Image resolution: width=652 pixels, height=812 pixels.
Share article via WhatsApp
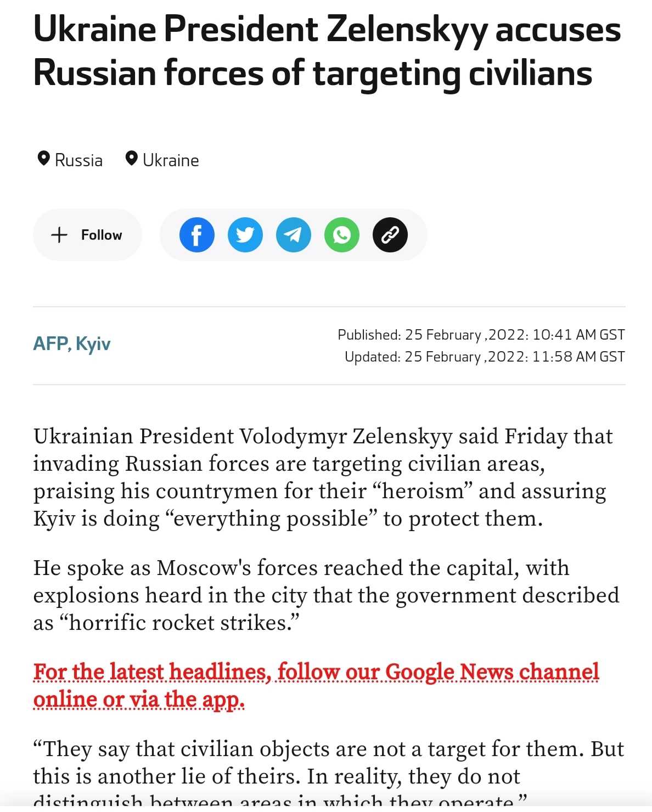341,235
